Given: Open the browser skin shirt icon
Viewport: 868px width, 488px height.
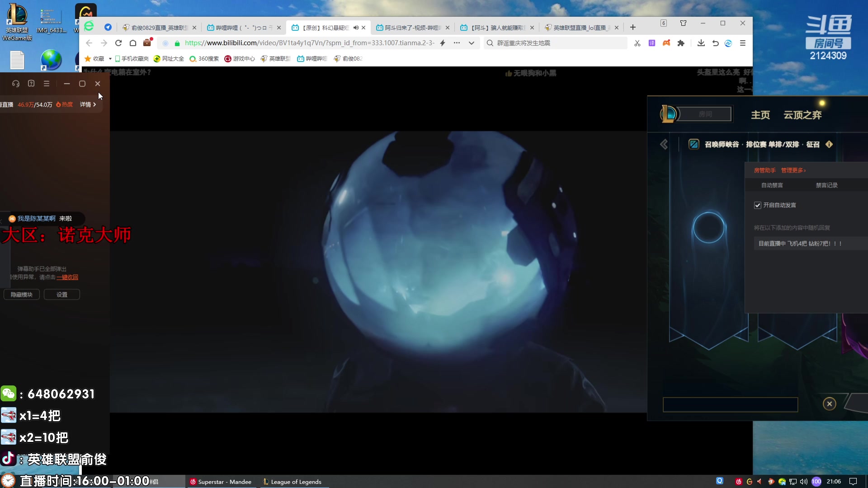Looking at the screenshot, I should click(683, 23).
